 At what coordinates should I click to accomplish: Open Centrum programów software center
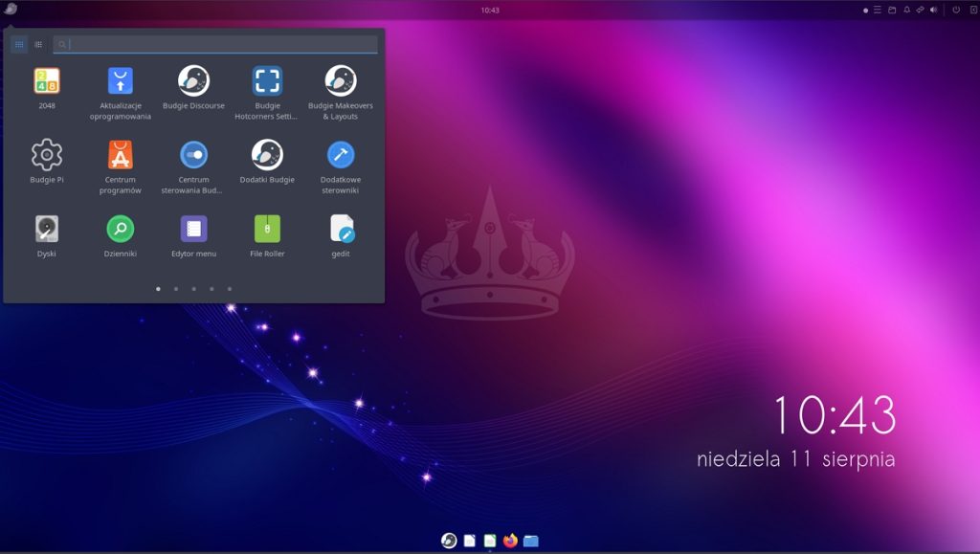pos(120,153)
